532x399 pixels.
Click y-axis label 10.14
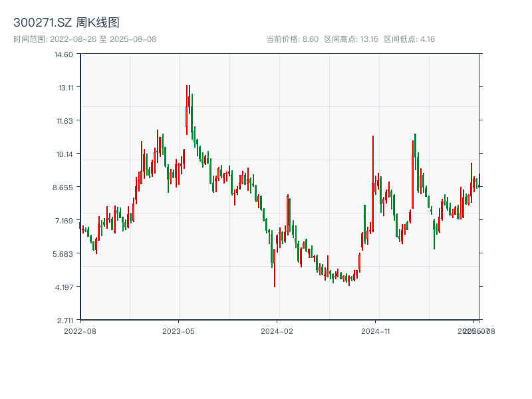[65, 154]
